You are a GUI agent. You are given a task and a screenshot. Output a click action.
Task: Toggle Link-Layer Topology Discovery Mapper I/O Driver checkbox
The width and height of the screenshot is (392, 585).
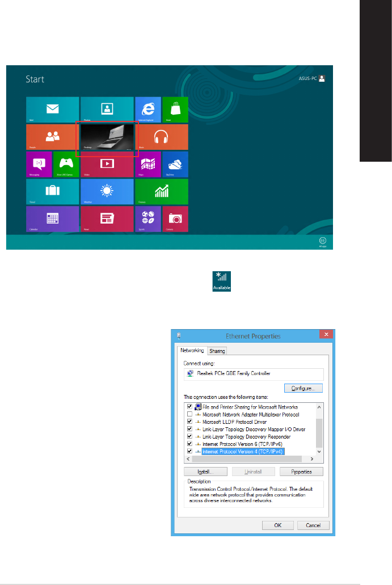190,429
